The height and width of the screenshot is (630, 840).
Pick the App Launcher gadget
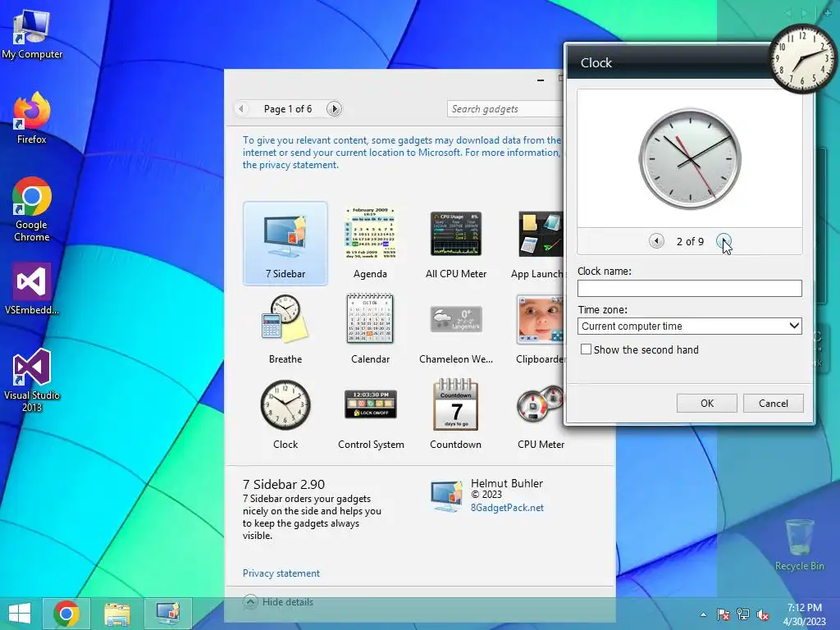point(538,243)
